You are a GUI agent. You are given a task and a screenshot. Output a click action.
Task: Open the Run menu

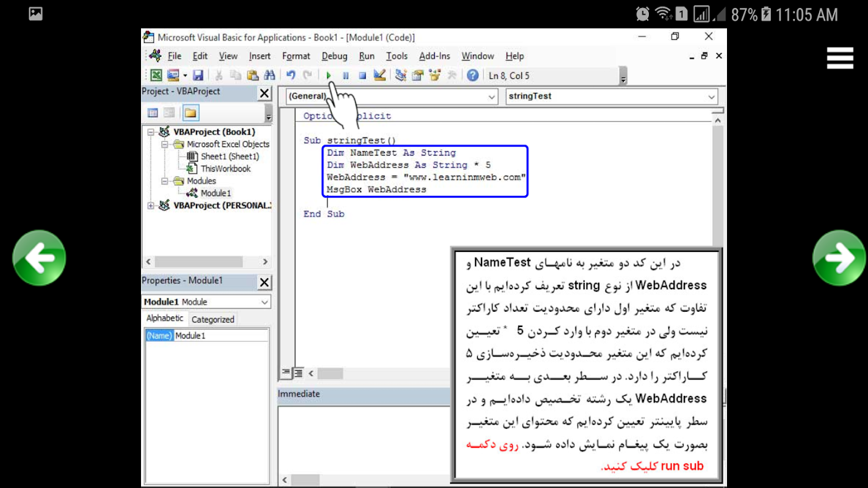point(367,56)
